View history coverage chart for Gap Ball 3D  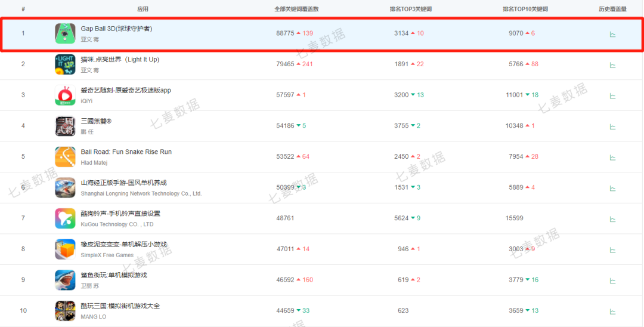(612, 34)
